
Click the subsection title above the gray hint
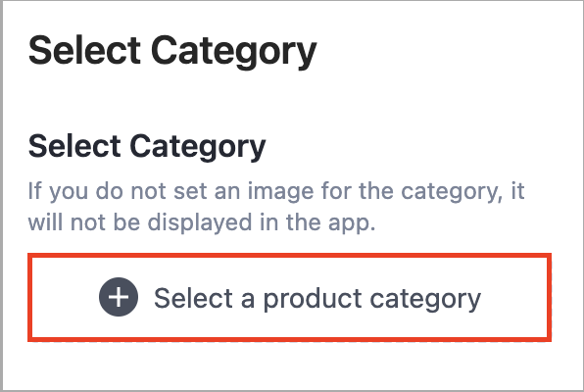coord(147,146)
